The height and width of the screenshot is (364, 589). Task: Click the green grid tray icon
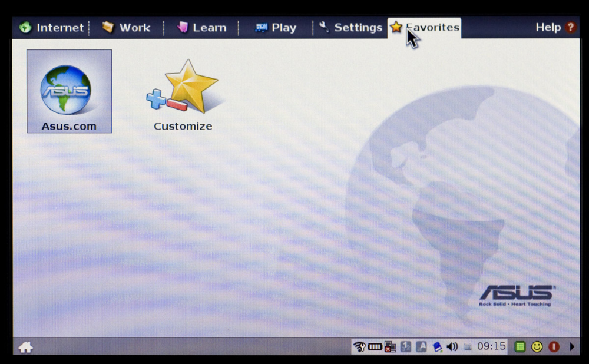[519, 346]
